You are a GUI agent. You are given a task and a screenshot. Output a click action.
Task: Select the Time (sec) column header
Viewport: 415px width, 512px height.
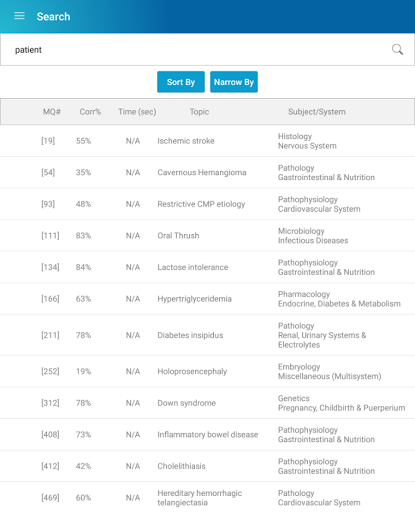[x=137, y=112]
